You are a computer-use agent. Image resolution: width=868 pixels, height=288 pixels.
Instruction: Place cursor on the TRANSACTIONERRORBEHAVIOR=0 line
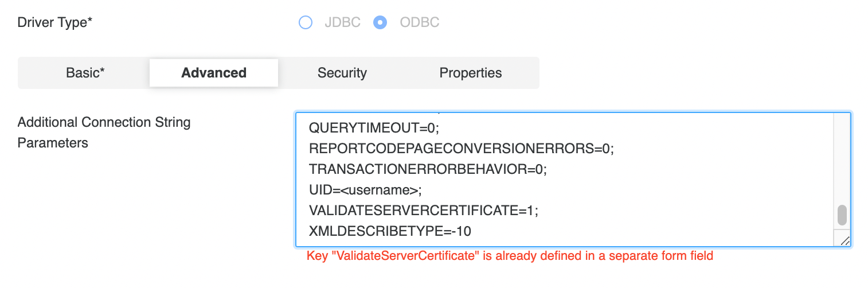(x=428, y=169)
